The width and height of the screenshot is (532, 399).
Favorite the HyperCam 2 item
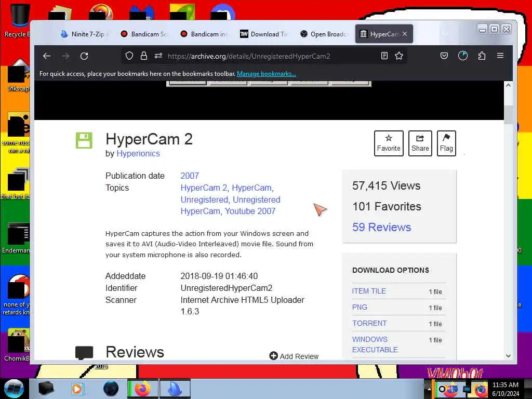coord(389,143)
